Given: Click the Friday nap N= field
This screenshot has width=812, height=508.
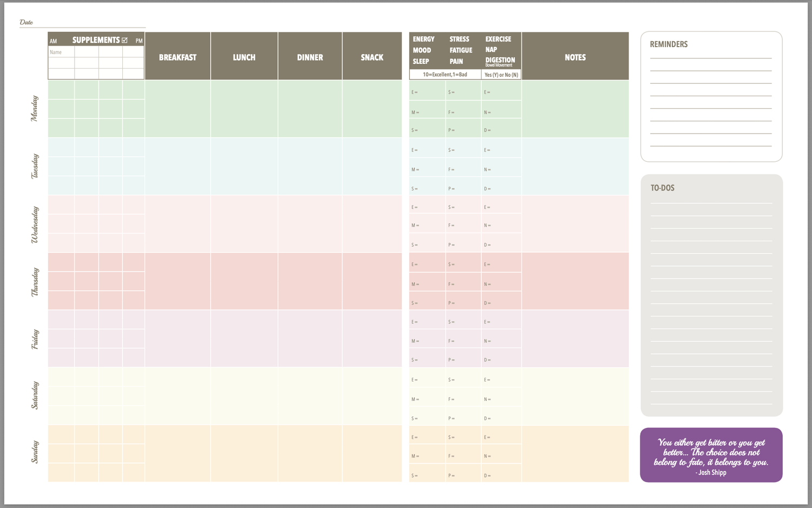Looking at the screenshot, I should 501,341.
